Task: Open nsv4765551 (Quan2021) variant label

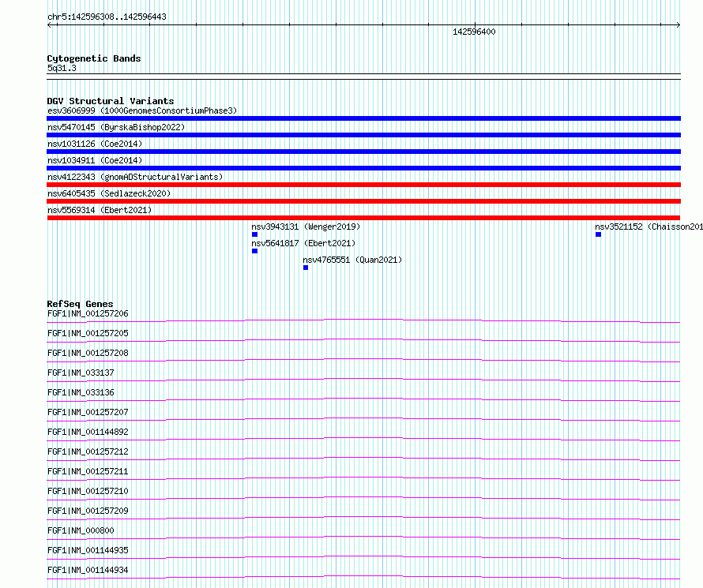Action: click(x=352, y=260)
